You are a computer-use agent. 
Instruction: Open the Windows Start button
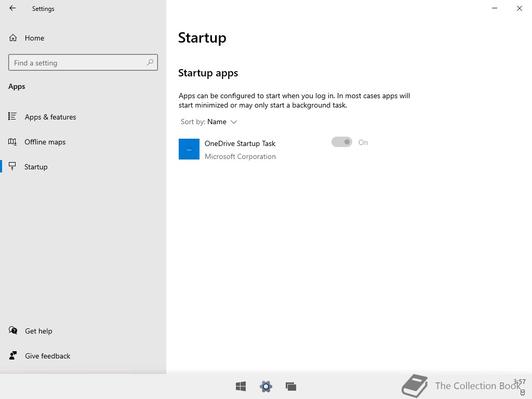coord(241,386)
